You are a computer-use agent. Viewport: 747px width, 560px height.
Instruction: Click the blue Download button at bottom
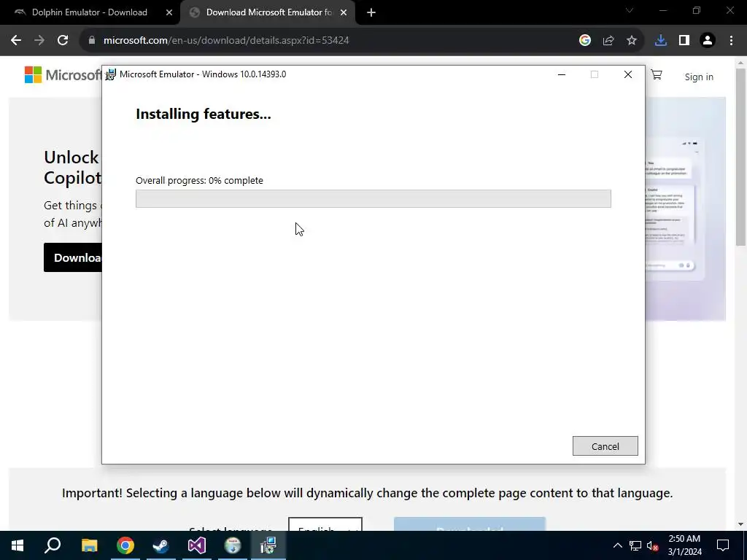(469, 524)
